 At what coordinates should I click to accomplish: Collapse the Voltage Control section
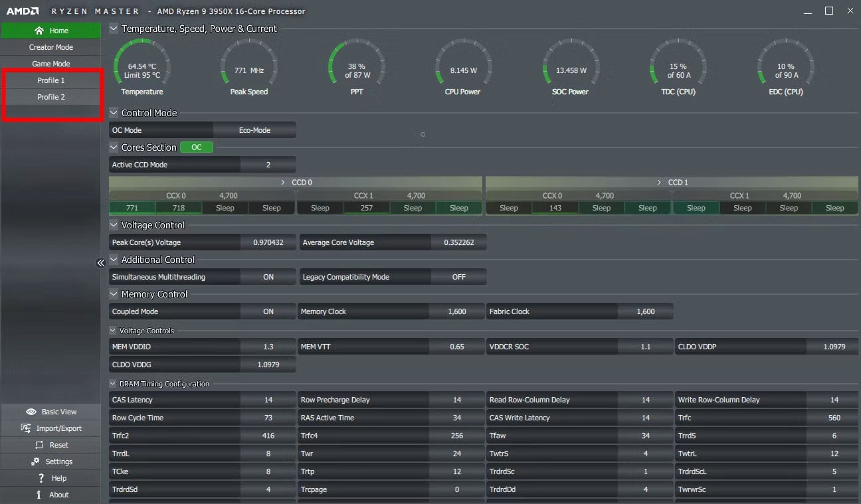(x=114, y=225)
